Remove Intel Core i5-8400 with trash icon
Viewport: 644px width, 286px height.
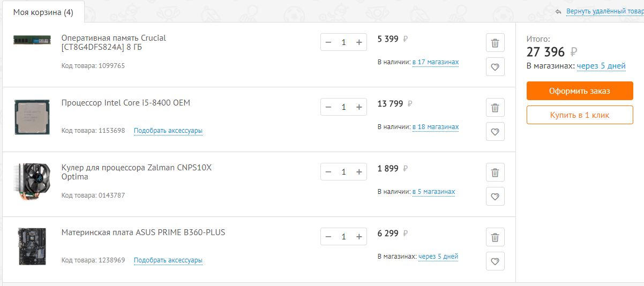495,108
